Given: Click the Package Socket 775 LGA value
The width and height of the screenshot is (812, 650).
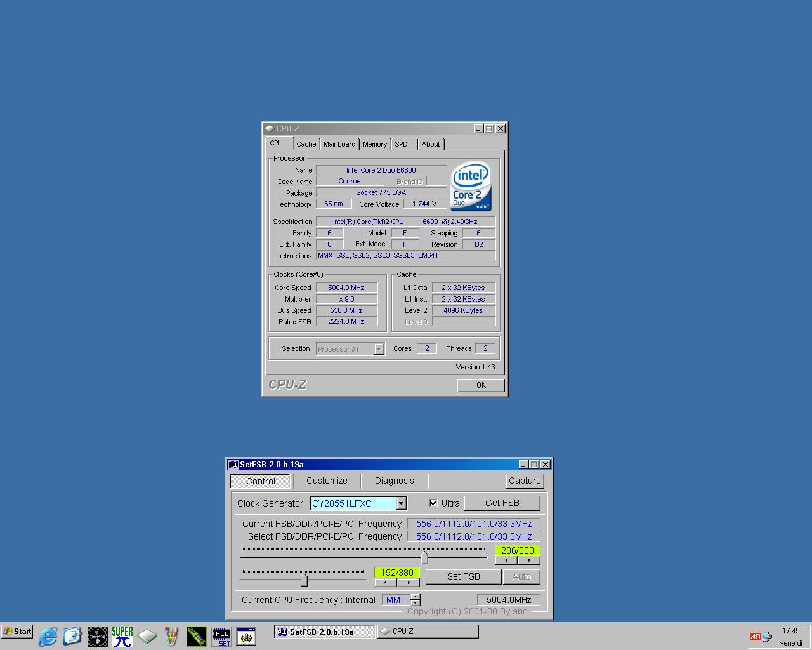Looking at the screenshot, I should 381,192.
